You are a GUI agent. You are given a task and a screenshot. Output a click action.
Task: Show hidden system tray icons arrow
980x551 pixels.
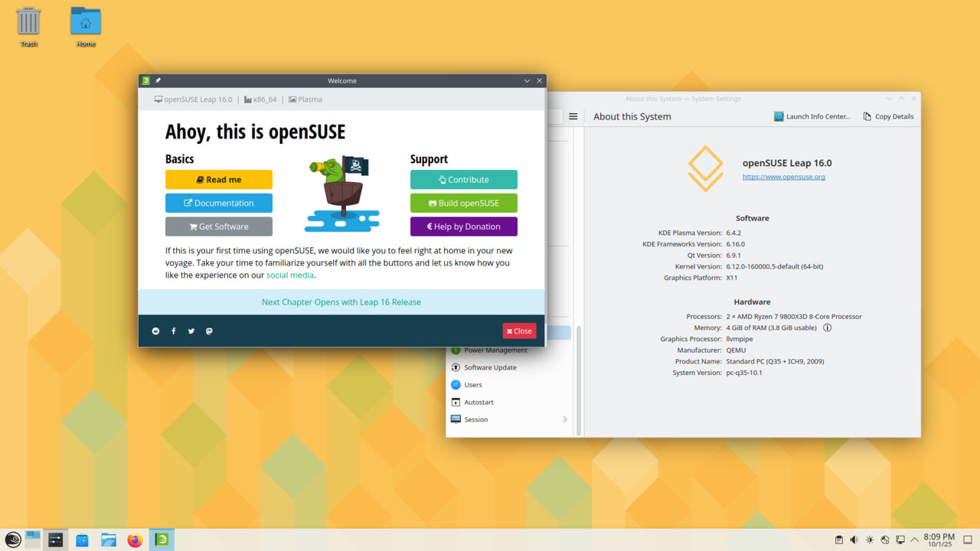tap(914, 540)
